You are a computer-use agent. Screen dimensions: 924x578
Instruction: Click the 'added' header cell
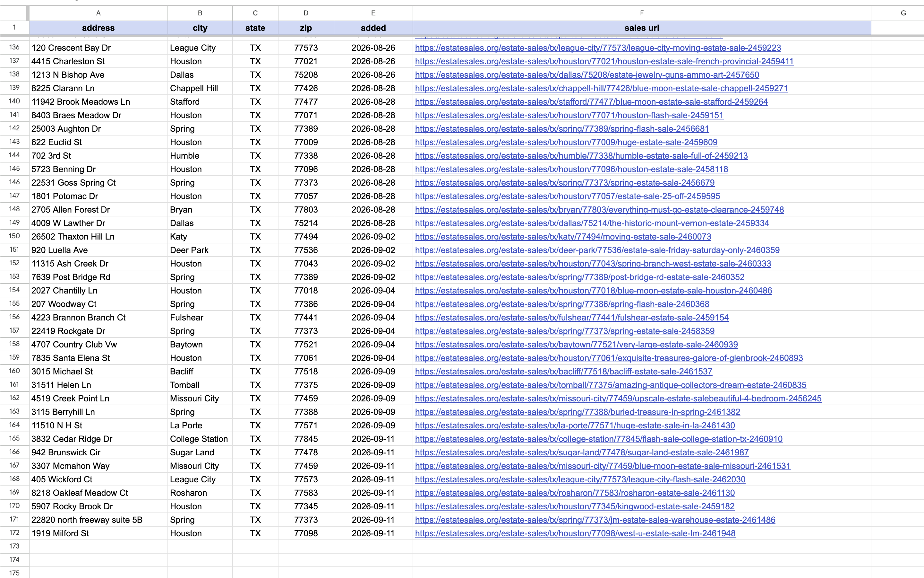373,28
